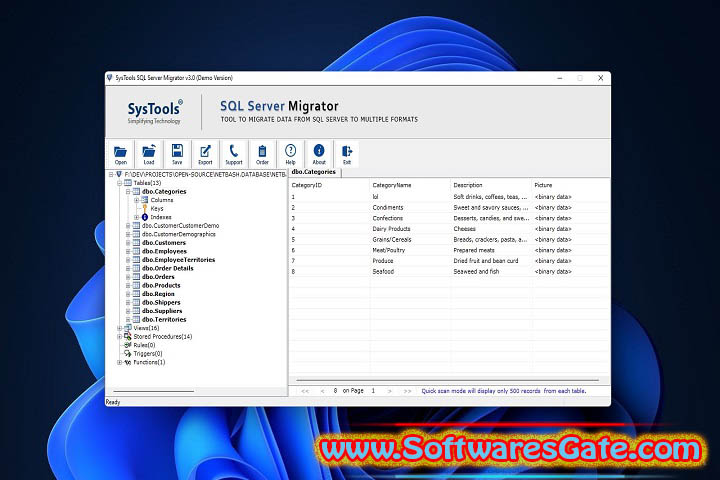Go to next page button
The image size is (720, 480).
pos(390,391)
